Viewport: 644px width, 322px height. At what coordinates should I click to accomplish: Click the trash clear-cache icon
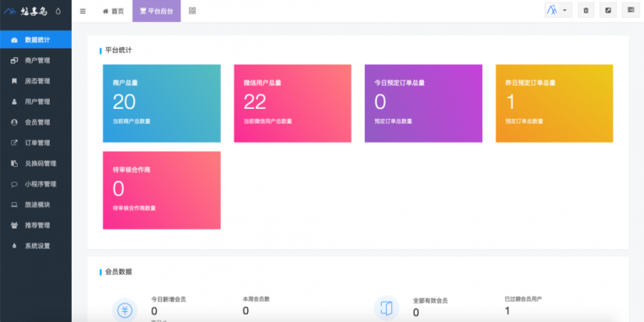pyautogui.click(x=586, y=10)
